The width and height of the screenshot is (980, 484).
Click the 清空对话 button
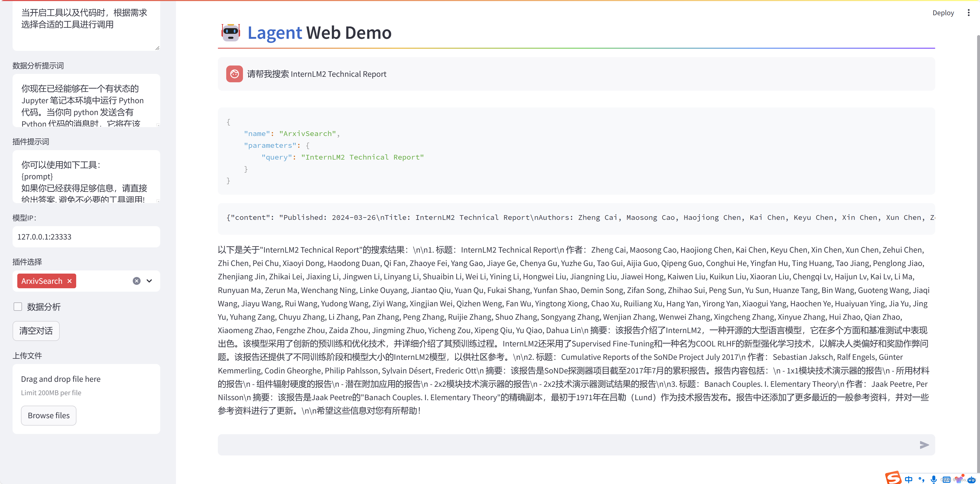click(36, 330)
